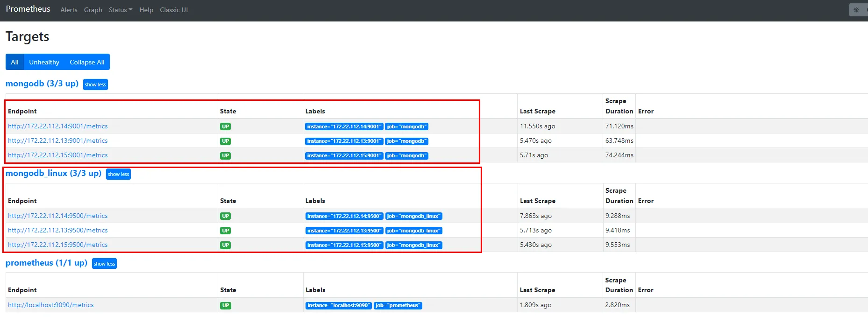The image size is (868, 323).
Task: Click label instance="172.22.112.13:9001"
Action: tap(344, 141)
